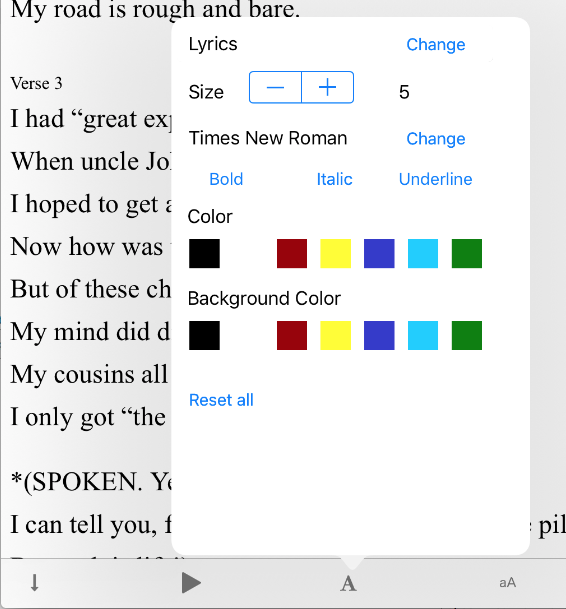The height and width of the screenshot is (609, 566).
Task: Toggle Italic text style
Action: (334, 179)
